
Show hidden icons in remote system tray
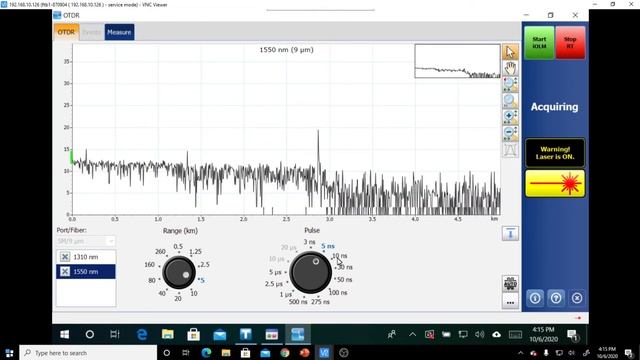point(412,334)
